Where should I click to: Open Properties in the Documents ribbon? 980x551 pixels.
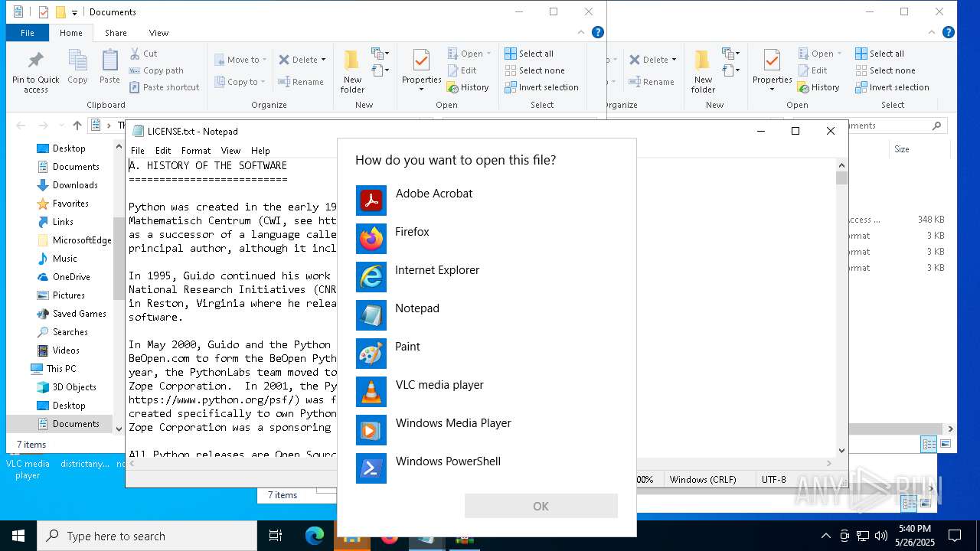coord(422,71)
